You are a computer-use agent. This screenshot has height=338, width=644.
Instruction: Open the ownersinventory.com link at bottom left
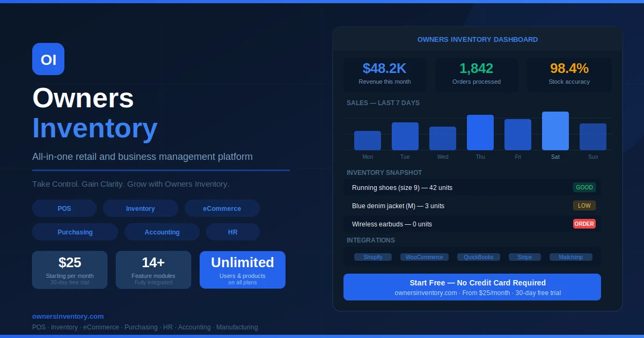68,316
